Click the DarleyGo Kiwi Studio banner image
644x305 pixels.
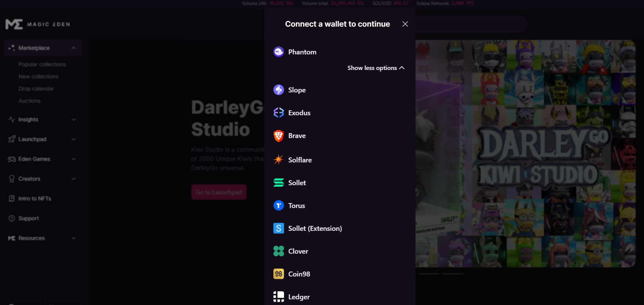click(526, 153)
